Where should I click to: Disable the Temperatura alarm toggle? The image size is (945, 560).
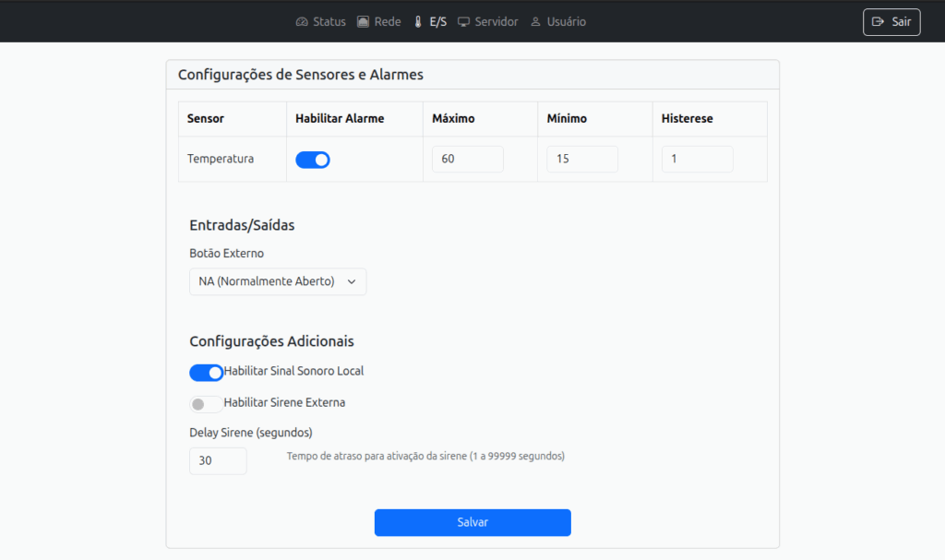(x=313, y=160)
